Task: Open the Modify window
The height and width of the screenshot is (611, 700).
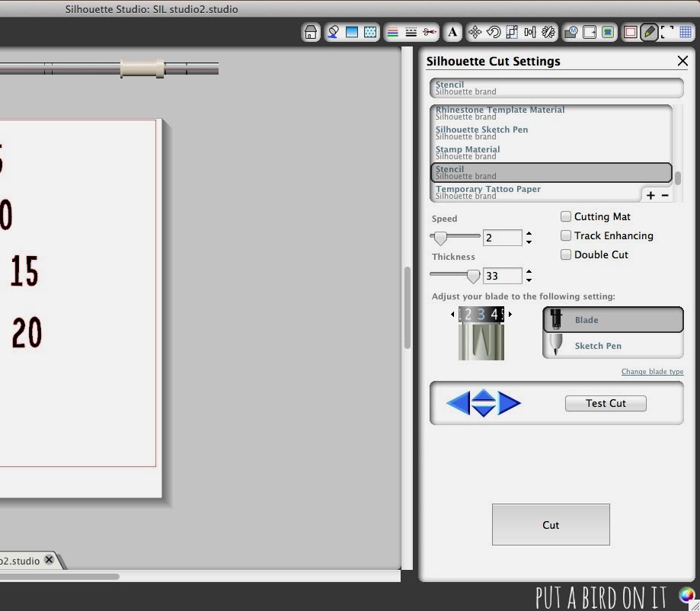Action: click(571, 32)
